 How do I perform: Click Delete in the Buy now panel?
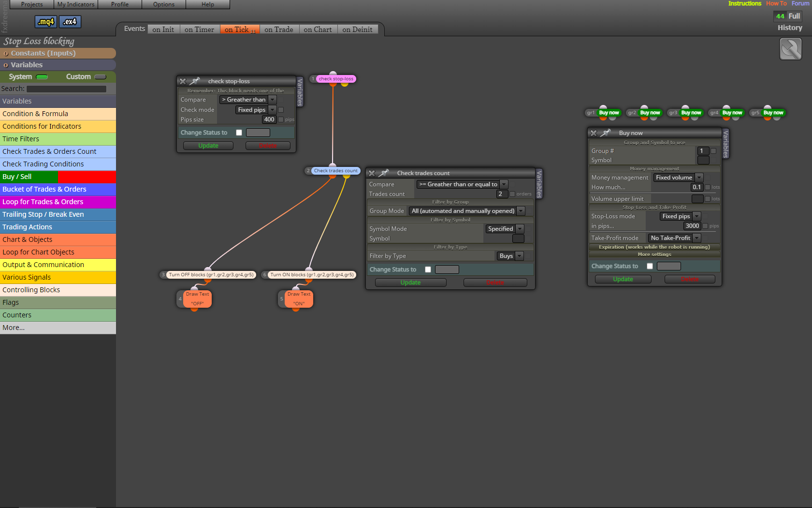pyautogui.click(x=690, y=279)
